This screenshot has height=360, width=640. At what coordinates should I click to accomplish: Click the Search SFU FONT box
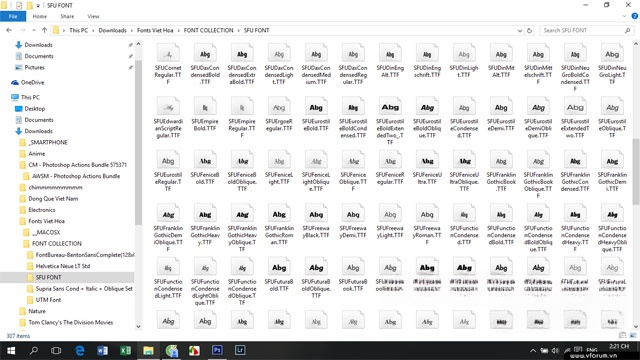[x=587, y=30]
